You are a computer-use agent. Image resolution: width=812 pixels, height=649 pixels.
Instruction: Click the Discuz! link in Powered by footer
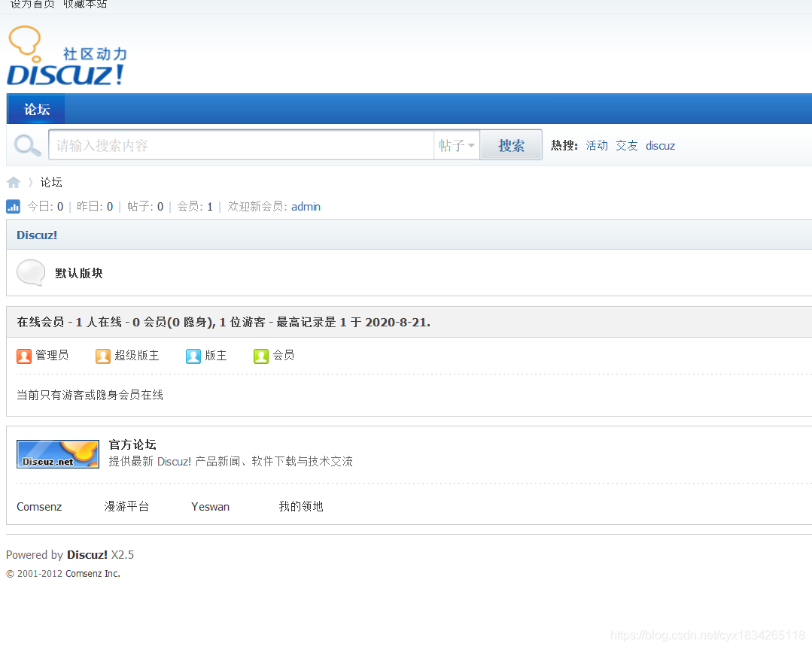pos(87,555)
